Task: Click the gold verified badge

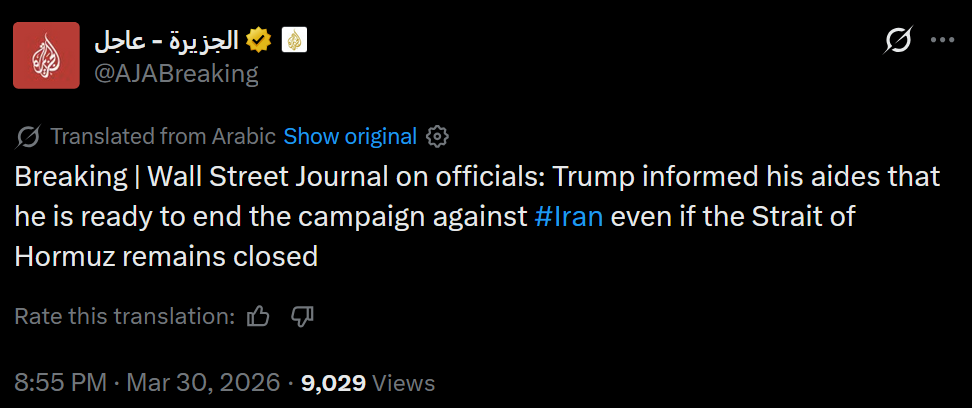Action: (x=259, y=40)
